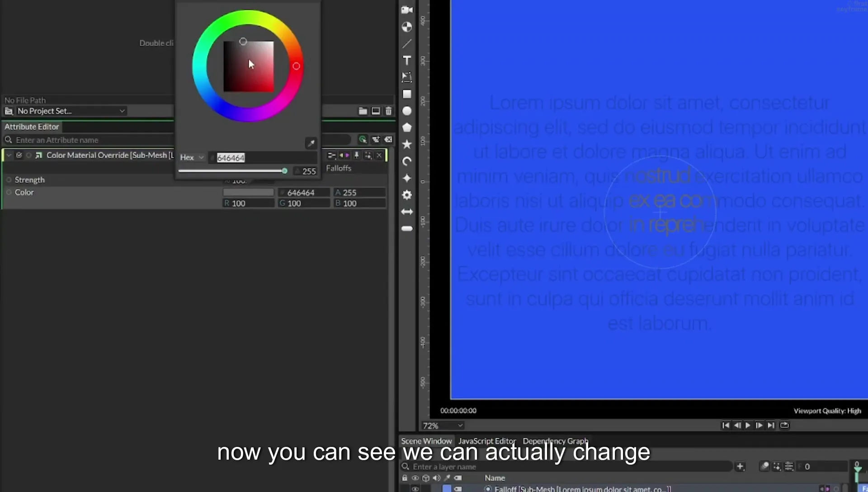Select the Capsule shape tool
This screenshot has height=492, width=868.
point(407,228)
